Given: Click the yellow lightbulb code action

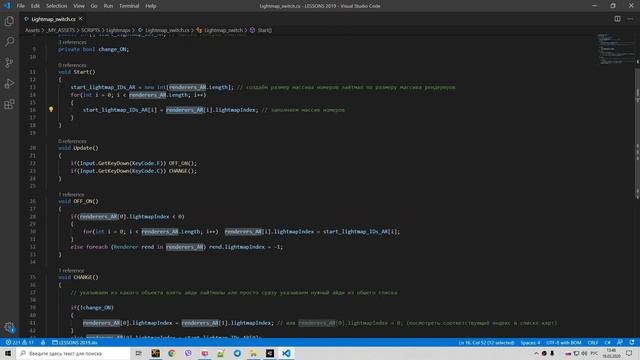Looking at the screenshot, I should click(x=51, y=109).
